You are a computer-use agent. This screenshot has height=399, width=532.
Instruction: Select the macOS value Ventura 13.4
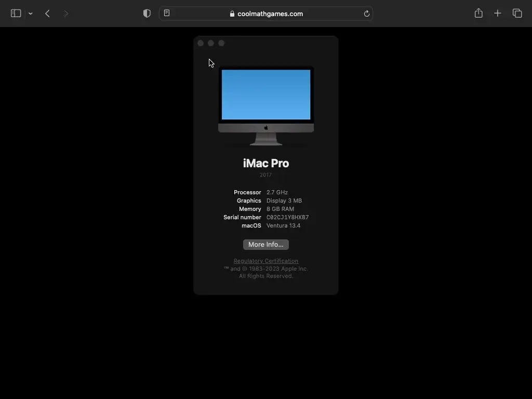pyautogui.click(x=283, y=225)
